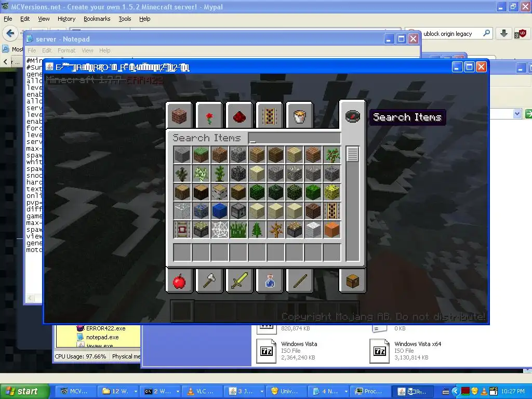Click the Windows Start button
532x399 pixels.
(x=24, y=391)
